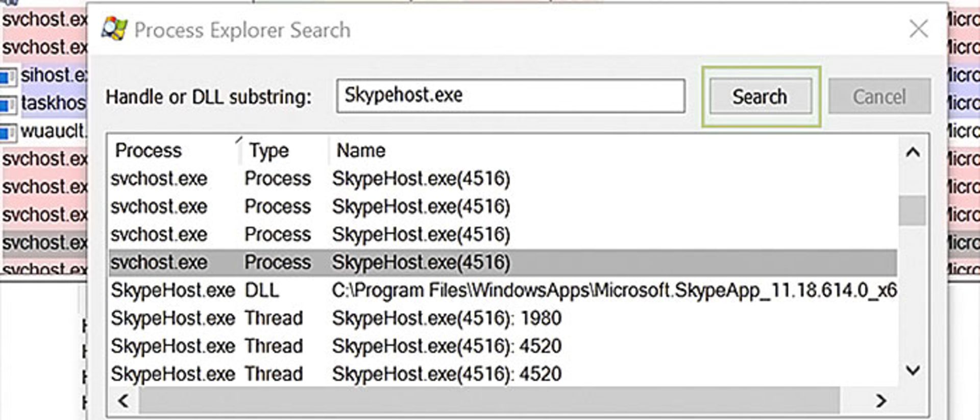Select sihost.exe in the background process list
This screenshot has width=980, height=420.
(x=54, y=75)
